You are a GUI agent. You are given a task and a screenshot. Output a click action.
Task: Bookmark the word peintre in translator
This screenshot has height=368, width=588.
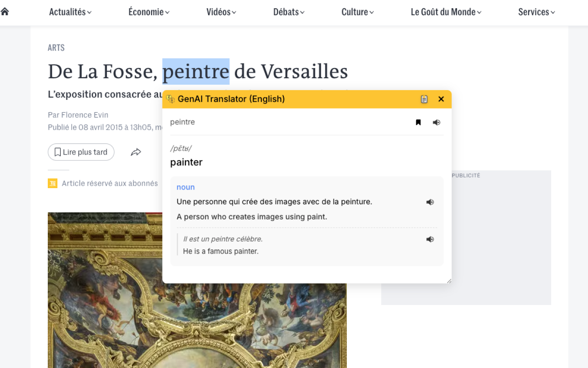click(x=418, y=122)
